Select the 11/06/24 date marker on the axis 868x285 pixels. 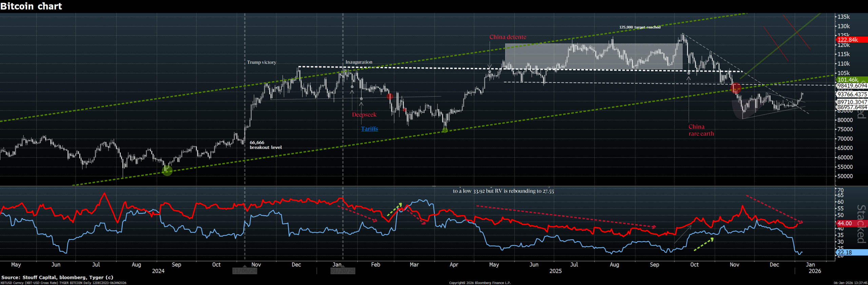point(245,271)
